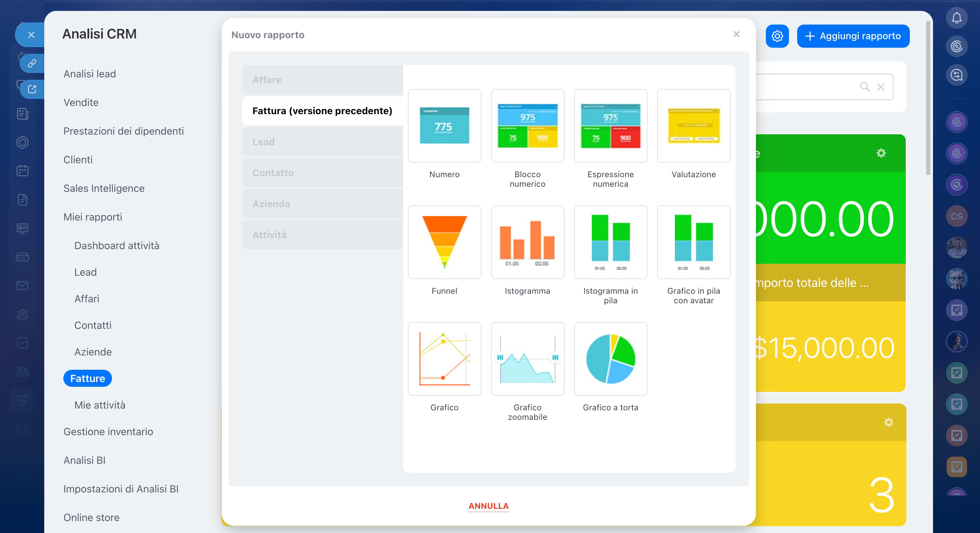Viewport: 980px width, 533px height.
Task: Clear the search field with X
Action: pos(880,87)
